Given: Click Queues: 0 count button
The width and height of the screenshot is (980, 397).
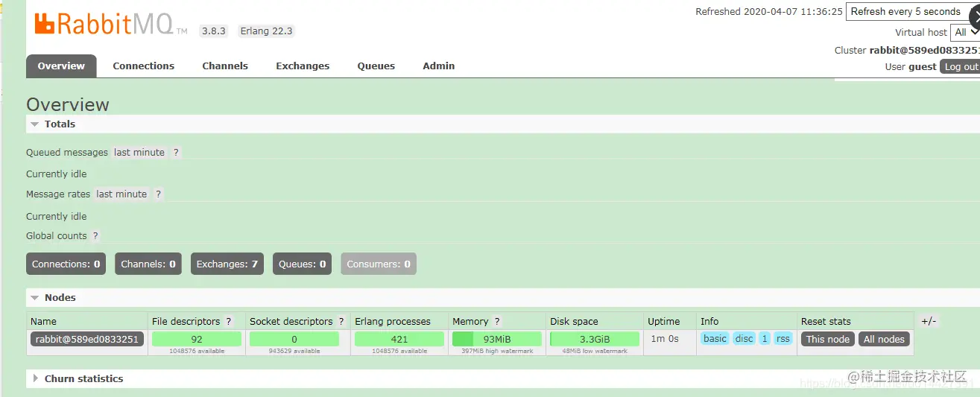Looking at the screenshot, I should 302,264.
